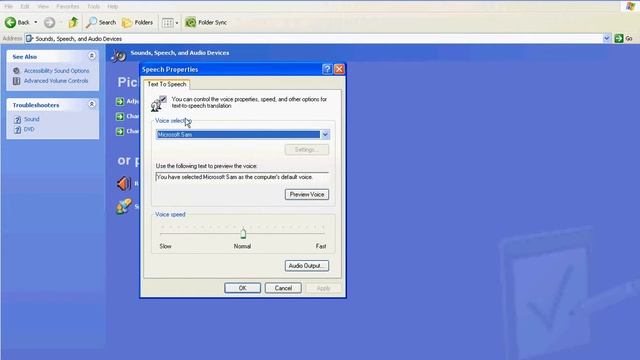Open the Help menu
This screenshot has height=360, width=640.
point(113,7)
